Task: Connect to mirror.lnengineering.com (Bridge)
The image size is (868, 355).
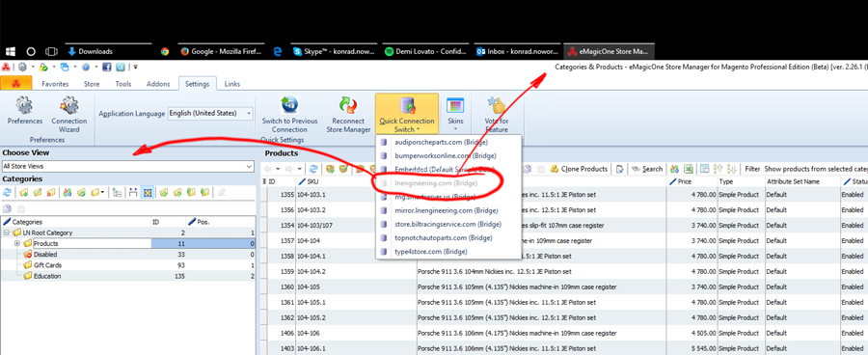Action: coord(448,210)
